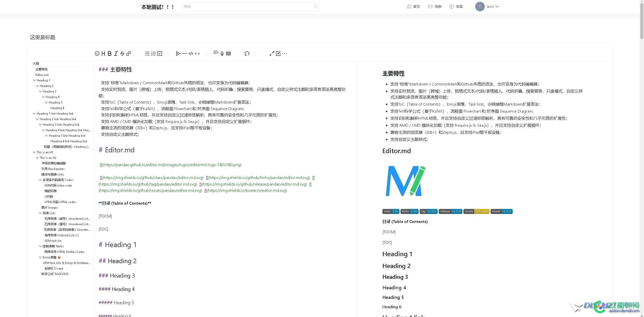Screen dimensions: 644x317
Task: Collapse 'This is an H1' outline node
Action: (34, 152)
